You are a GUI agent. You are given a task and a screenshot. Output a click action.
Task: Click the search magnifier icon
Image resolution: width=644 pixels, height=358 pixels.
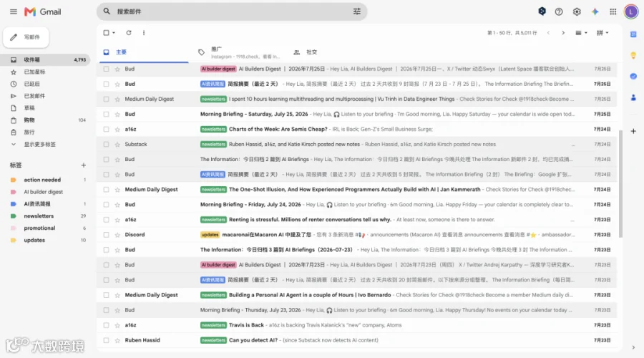(x=107, y=11)
